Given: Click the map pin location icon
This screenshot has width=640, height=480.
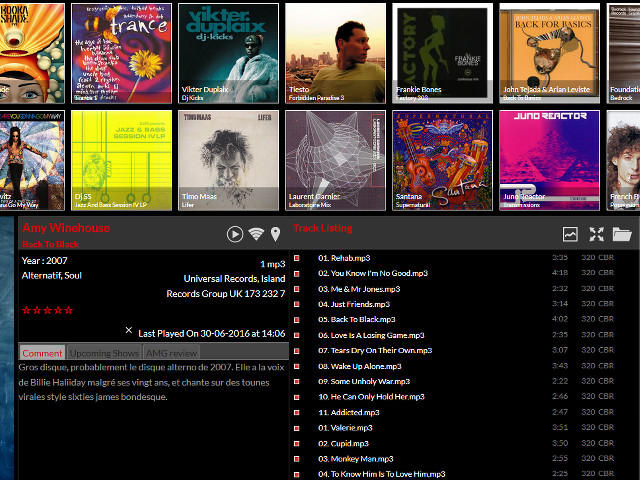Looking at the screenshot, I should tap(276, 234).
